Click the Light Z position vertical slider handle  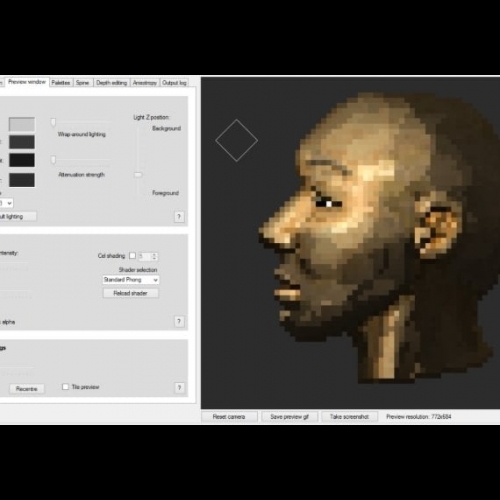click(138, 175)
